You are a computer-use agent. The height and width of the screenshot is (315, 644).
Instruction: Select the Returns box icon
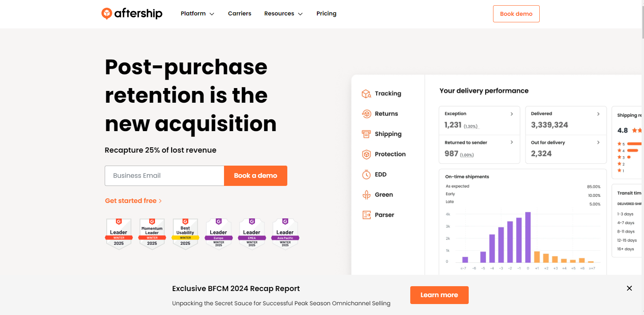tap(366, 114)
